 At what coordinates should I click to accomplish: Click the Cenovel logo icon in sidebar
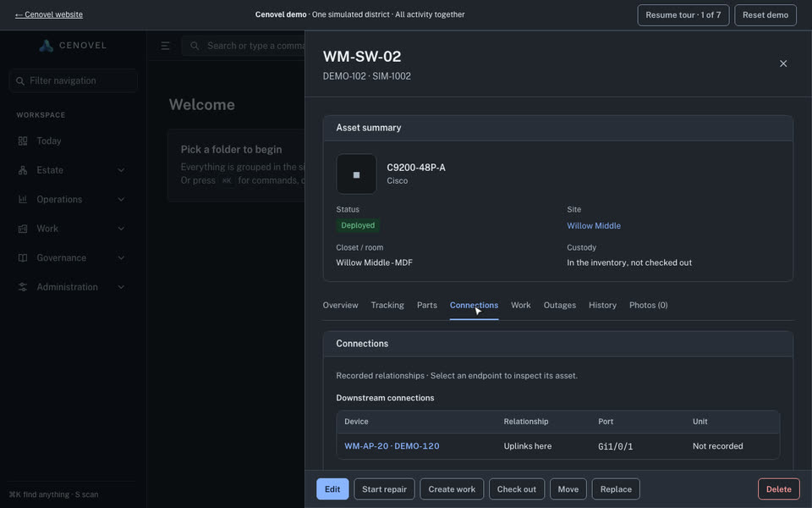pyautogui.click(x=46, y=46)
